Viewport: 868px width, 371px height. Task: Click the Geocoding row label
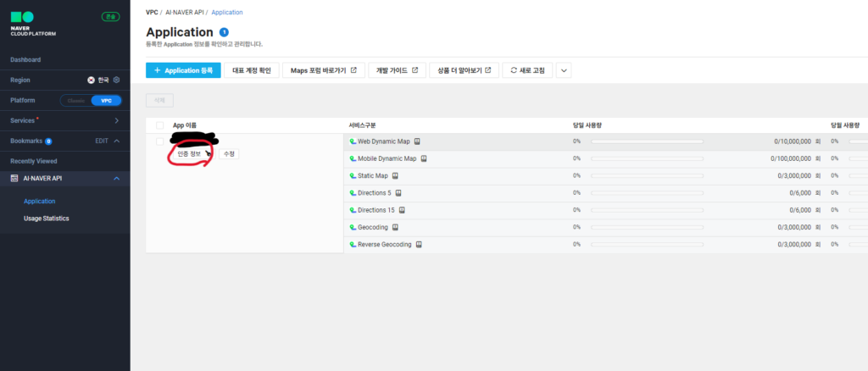coord(373,227)
